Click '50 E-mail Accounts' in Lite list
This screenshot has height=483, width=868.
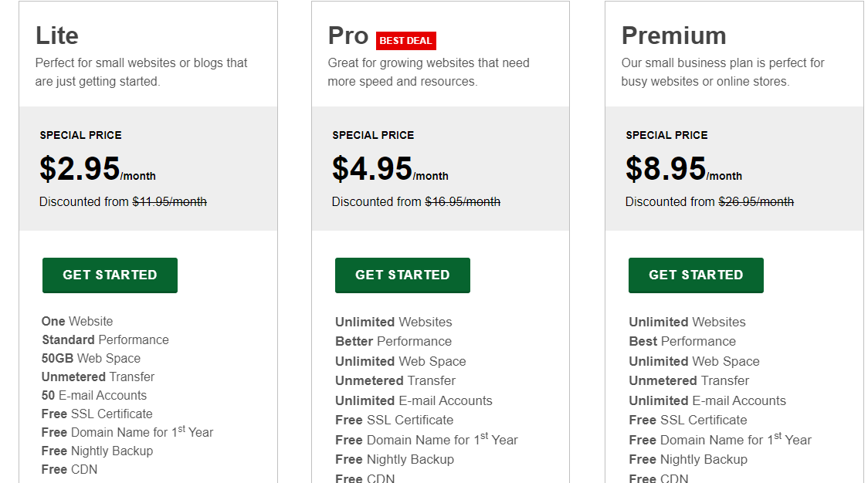(94, 396)
